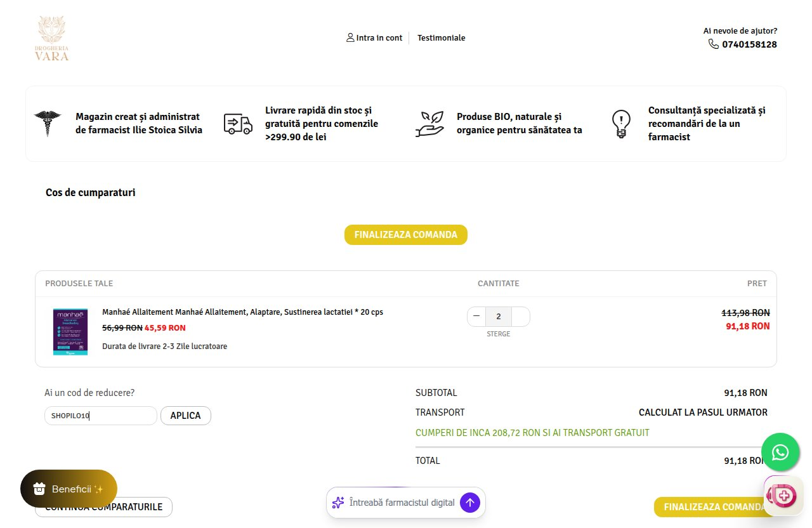The height and width of the screenshot is (528, 812).
Task: Click CONTINUA CUMPARATURILE button
Action: click(104, 507)
